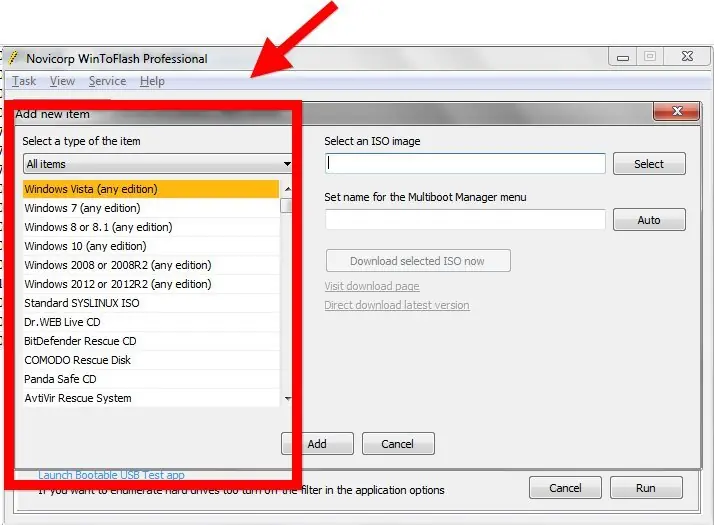This screenshot has width=714, height=525.
Task: Click the Select button for ISO image
Action: pos(649,164)
